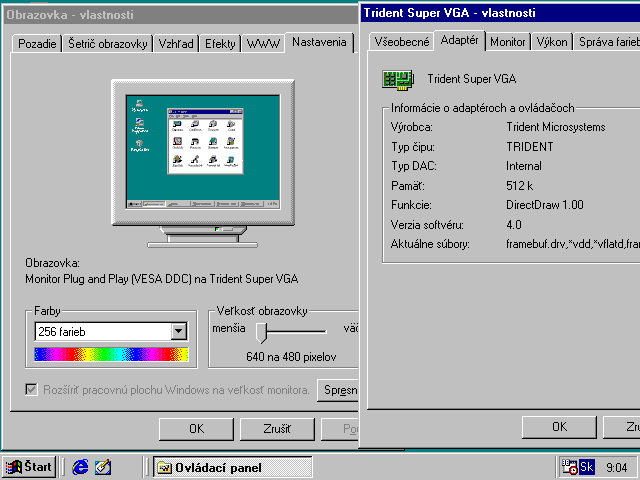The width and height of the screenshot is (640, 480).
Task: Open the Monitor tab
Action: (508, 42)
